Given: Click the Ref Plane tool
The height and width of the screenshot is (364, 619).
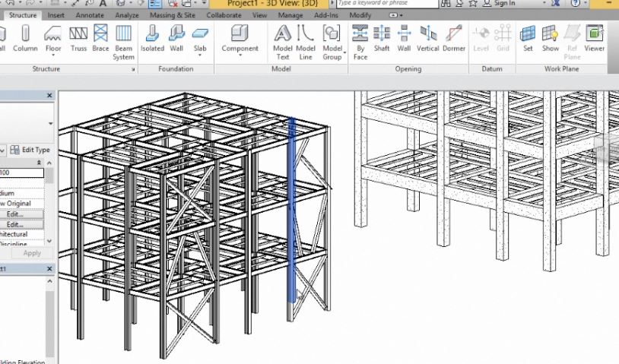Looking at the screenshot, I should (572, 42).
